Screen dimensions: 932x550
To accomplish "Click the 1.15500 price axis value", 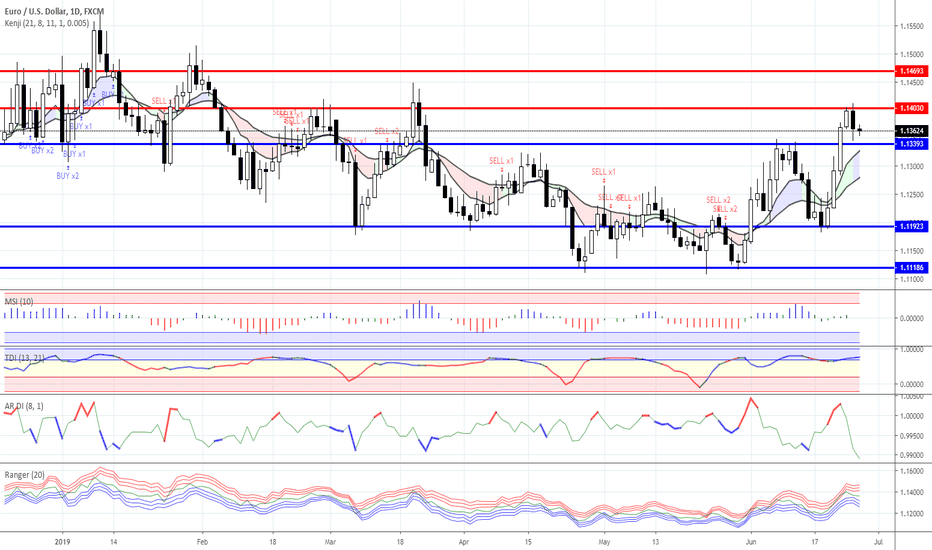I will point(912,26).
